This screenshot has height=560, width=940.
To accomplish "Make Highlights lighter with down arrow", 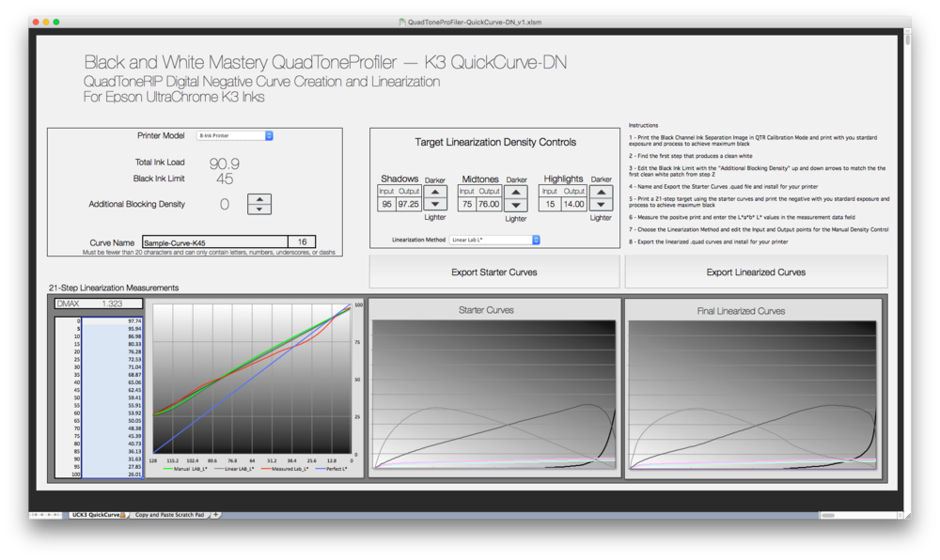I will coord(601,204).
